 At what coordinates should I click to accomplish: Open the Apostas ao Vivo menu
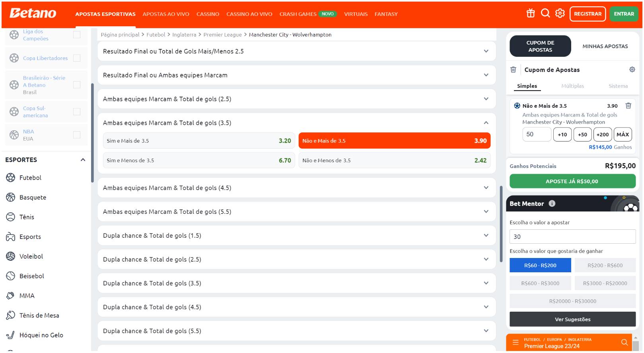(166, 14)
